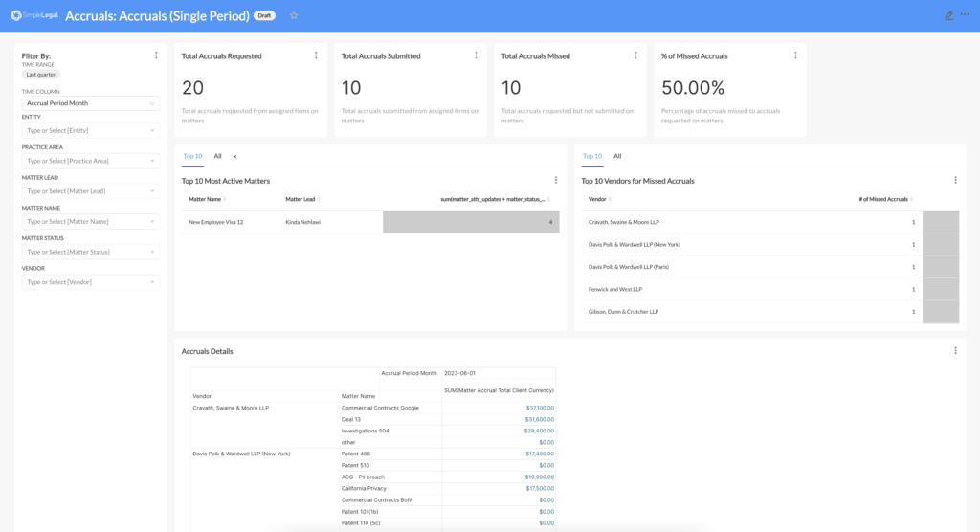Open the dashboard more options ellipsis

967,15
